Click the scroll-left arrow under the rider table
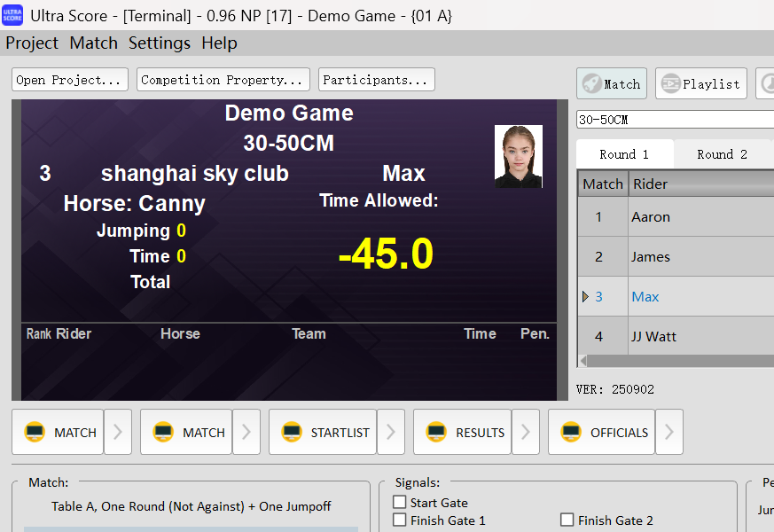The width and height of the screenshot is (774, 532). tap(582, 361)
